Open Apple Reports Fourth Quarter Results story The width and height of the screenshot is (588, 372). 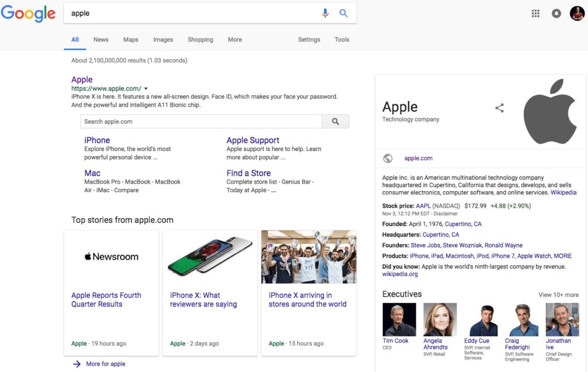click(x=106, y=300)
